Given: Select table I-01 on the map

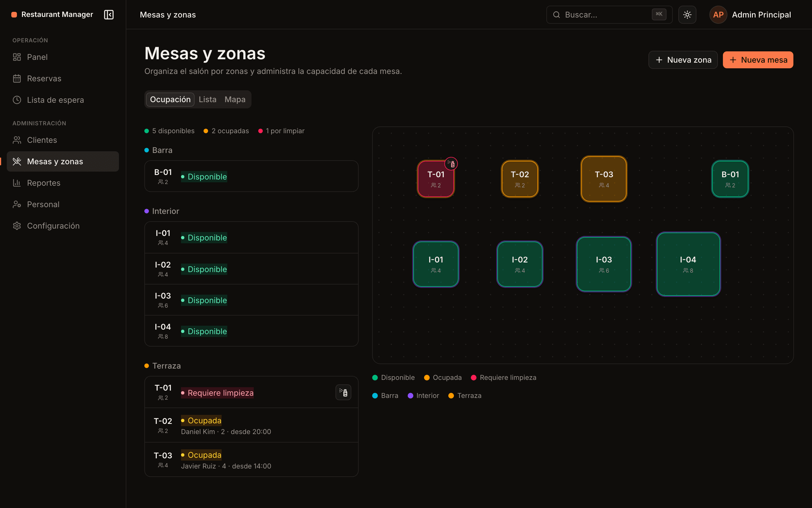Looking at the screenshot, I should 436,264.
